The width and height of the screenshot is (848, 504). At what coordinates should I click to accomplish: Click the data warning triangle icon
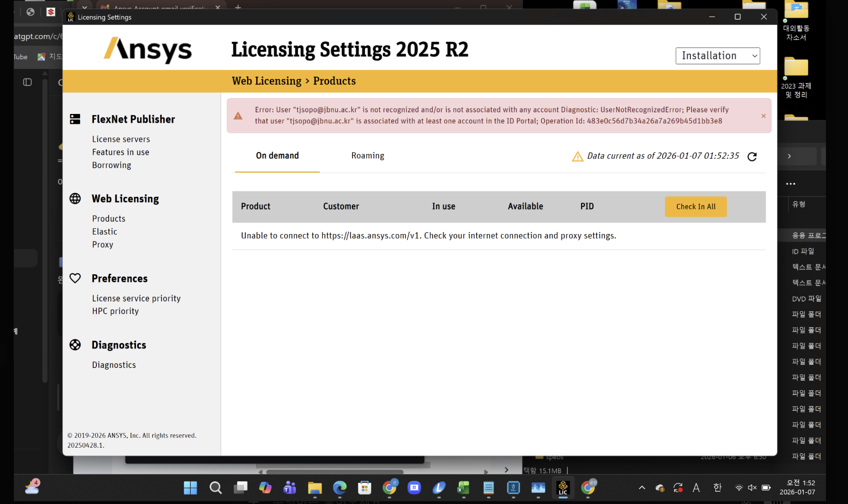[577, 156]
